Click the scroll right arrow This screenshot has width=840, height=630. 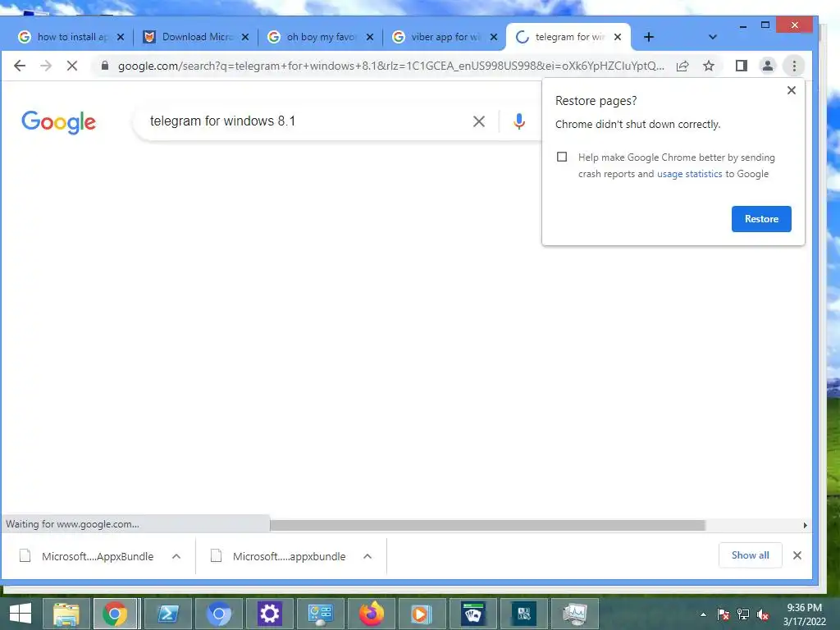806,525
